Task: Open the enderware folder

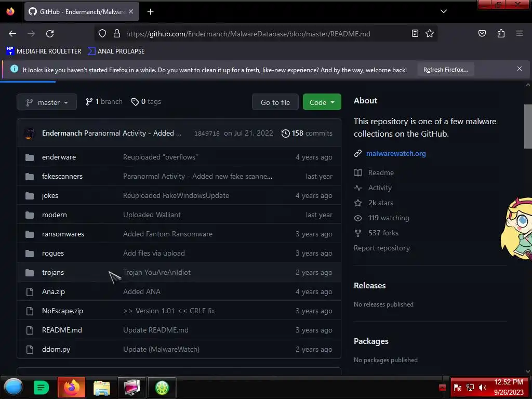Action: [59, 157]
